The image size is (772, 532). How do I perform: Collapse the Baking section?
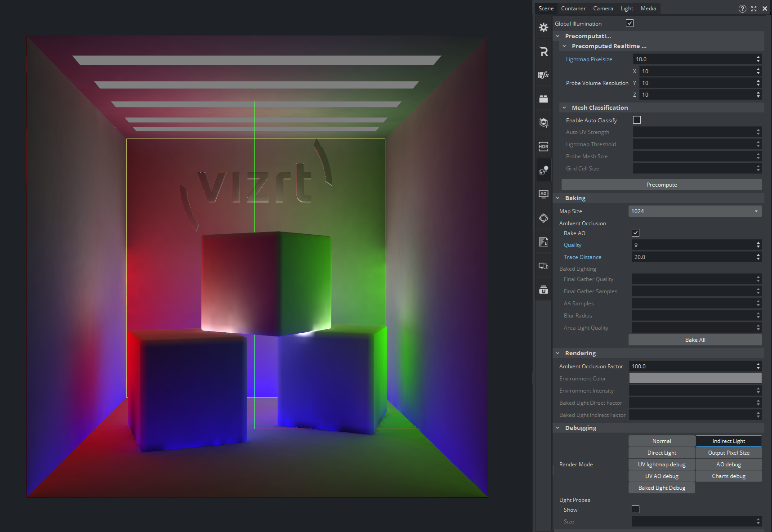point(558,198)
